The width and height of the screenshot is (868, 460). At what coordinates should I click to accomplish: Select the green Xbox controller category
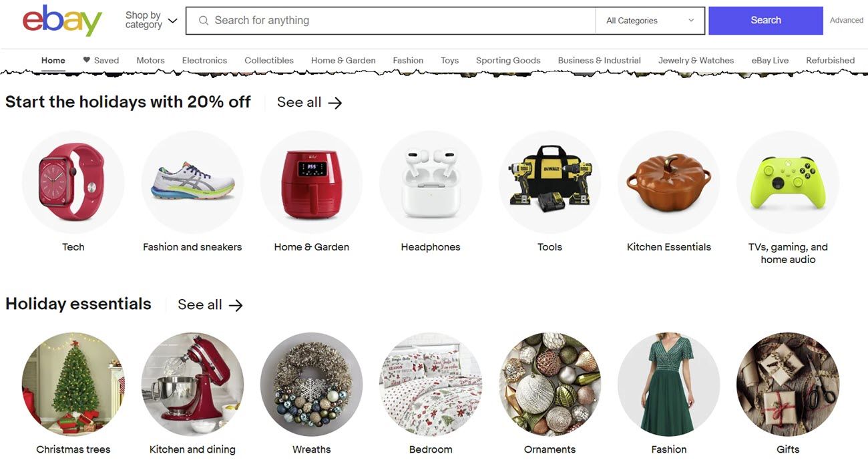point(788,182)
